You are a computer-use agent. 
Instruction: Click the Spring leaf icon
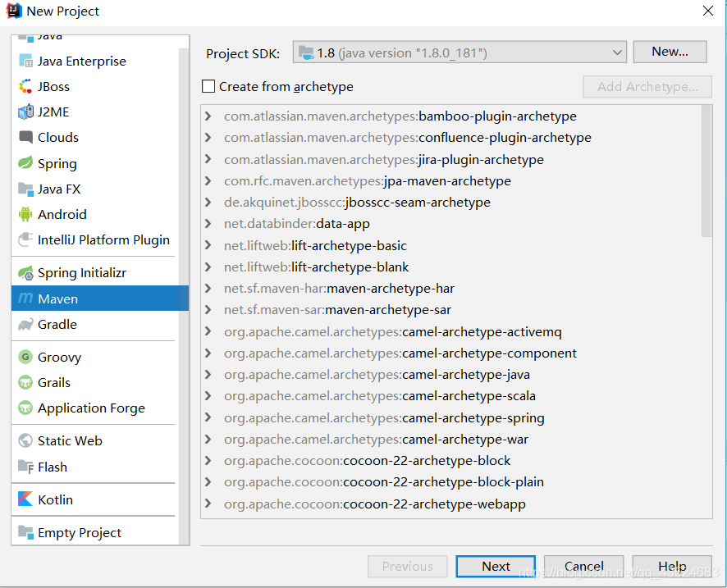25,163
